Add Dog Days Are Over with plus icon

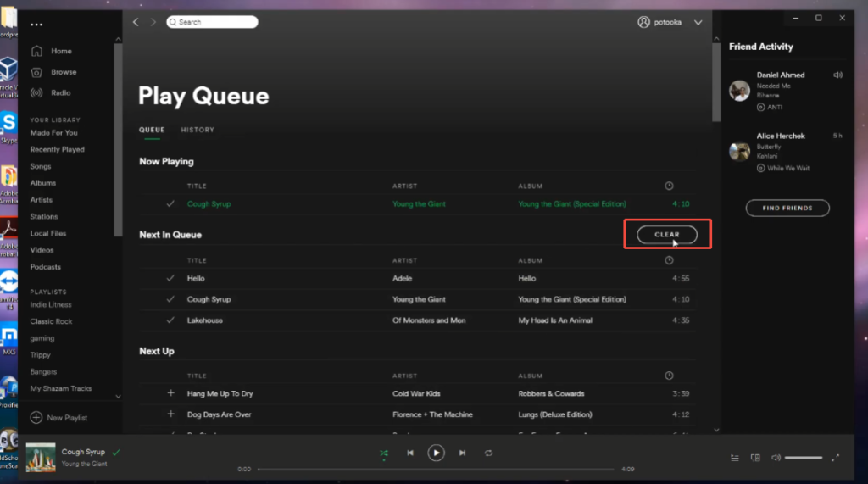click(x=170, y=414)
